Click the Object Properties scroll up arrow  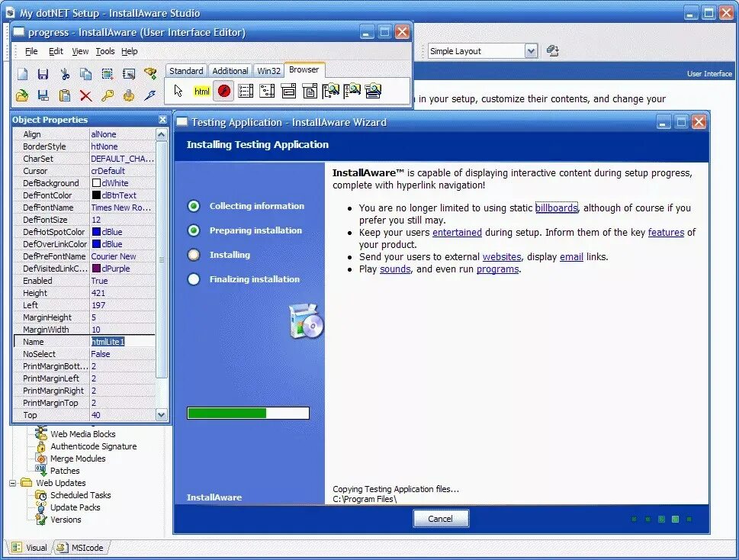(x=161, y=135)
